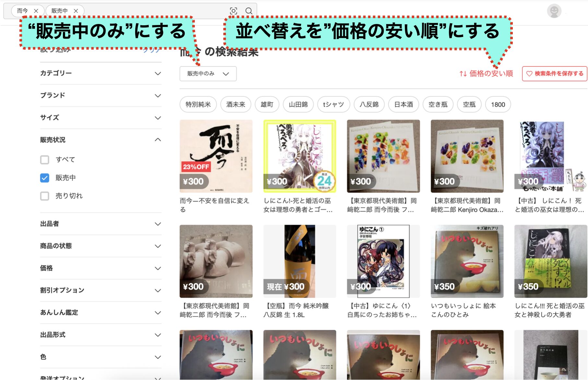Open 而今—不安を自信に変える title link
Screen dimensions: 588x380
coord(215,205)
